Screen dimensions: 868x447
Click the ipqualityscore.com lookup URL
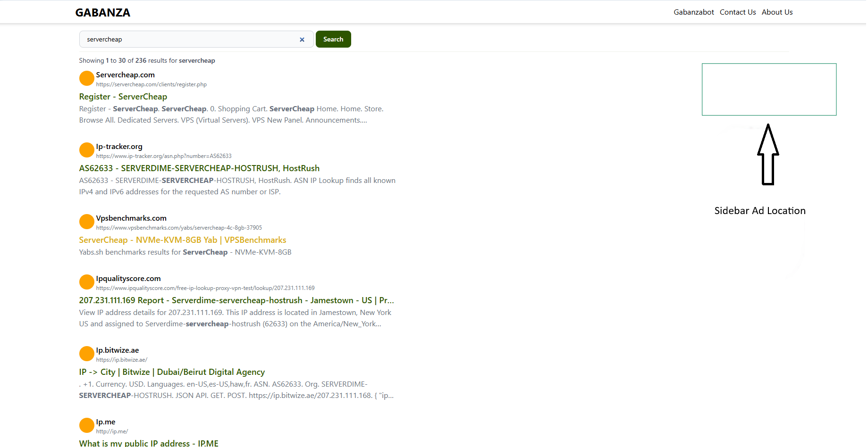[205, 288]
